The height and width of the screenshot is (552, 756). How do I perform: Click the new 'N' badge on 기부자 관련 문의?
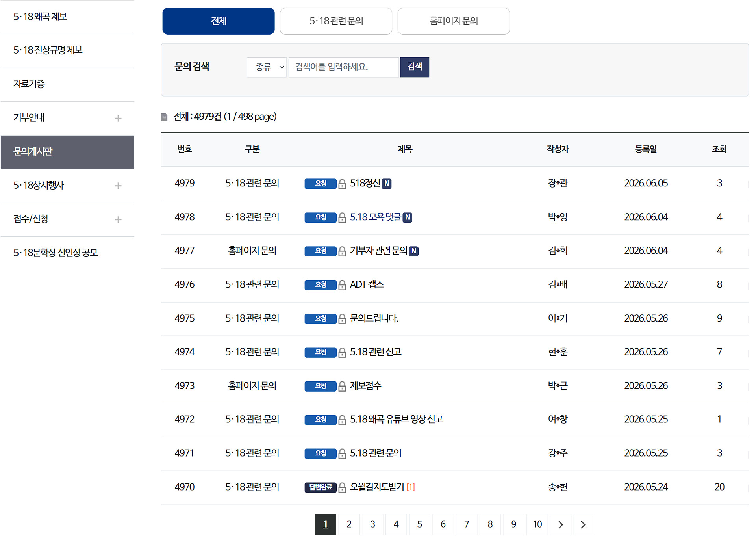click(x=414, y=251)
